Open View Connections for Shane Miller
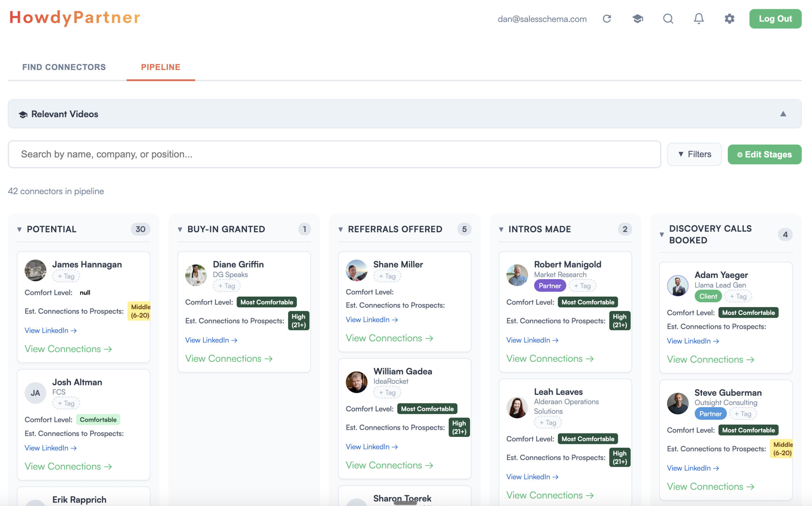This screenshot has height=506, width=812. point(389,338)
